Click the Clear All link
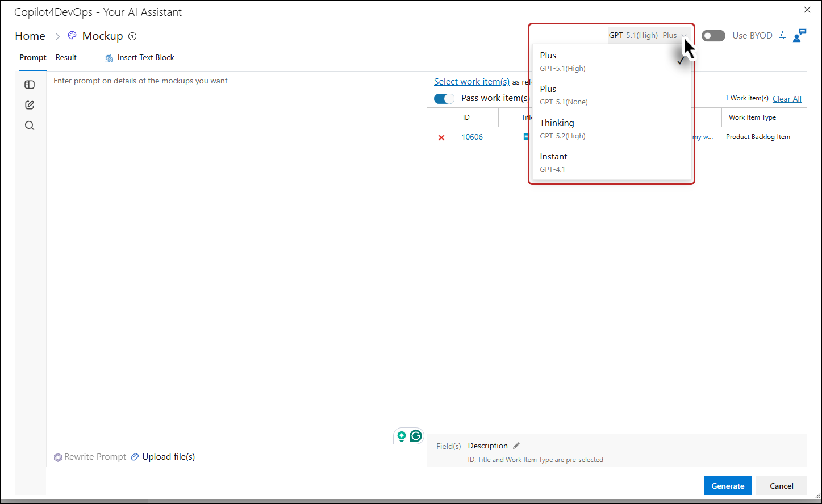Image resolution: width=822 pixels, height=504 pixels. 787,99
